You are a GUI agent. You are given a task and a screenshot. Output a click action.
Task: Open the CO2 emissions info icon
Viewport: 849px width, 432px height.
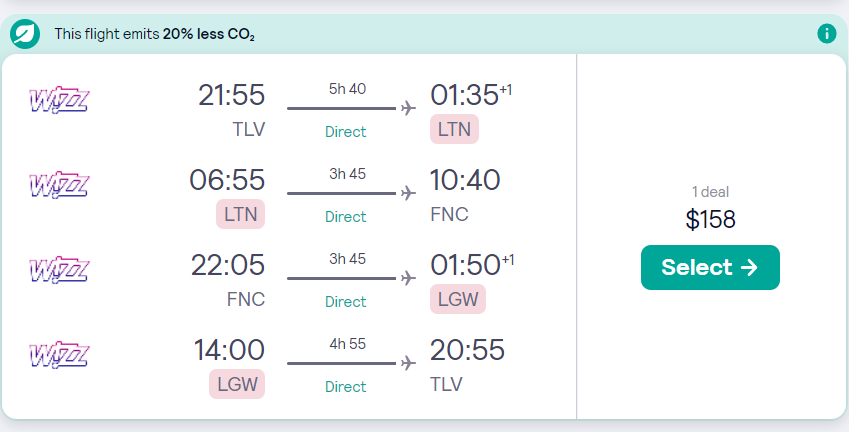pos(826,34)
